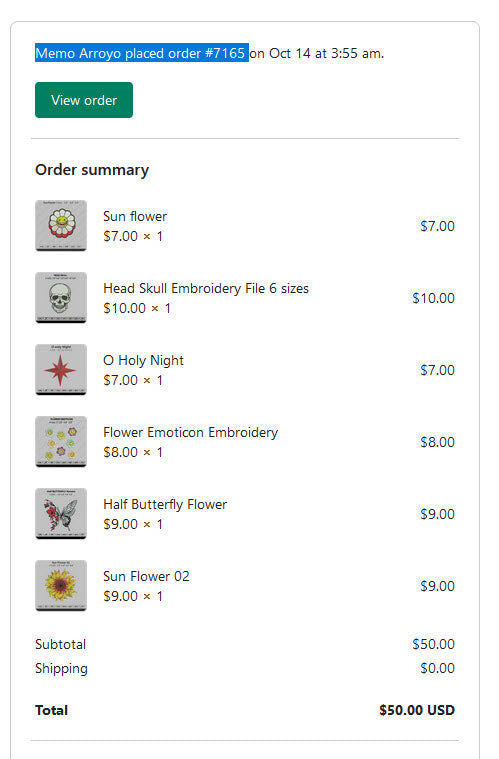
Task: Open the Head Skull product thumbnail
Action: pyautogui.click(x=61, y=298)
